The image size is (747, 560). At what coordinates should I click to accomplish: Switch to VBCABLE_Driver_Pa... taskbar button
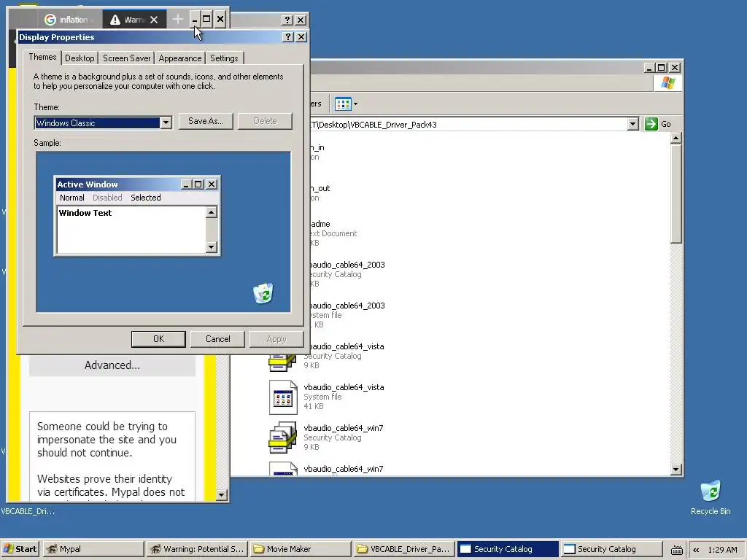(403, 549)
